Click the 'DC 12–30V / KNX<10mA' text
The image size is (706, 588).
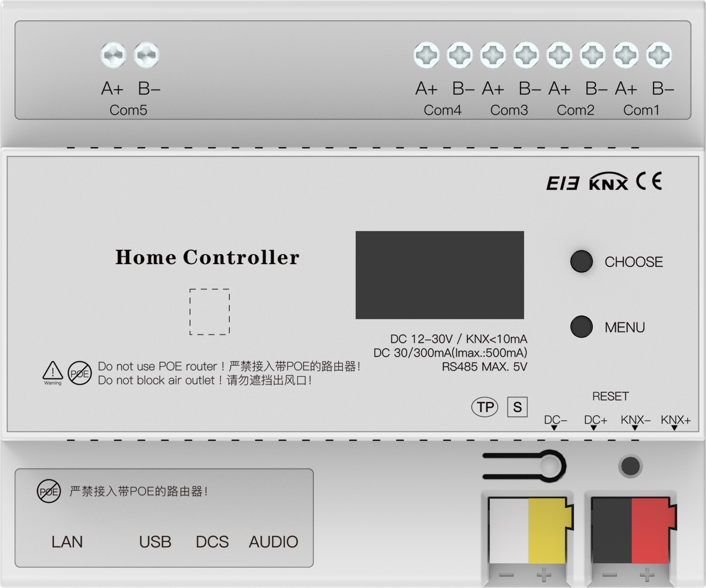pyautogui.click(x=459, y=339)
